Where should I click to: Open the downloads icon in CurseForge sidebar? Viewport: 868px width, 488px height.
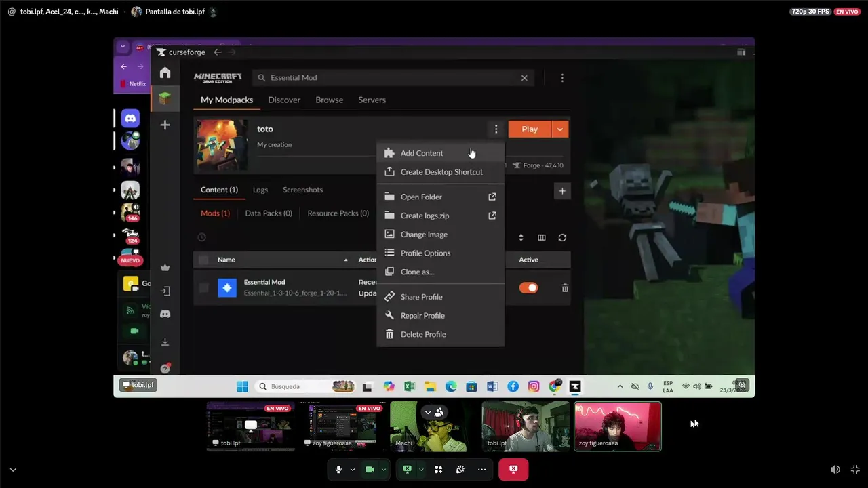(165, 342)
